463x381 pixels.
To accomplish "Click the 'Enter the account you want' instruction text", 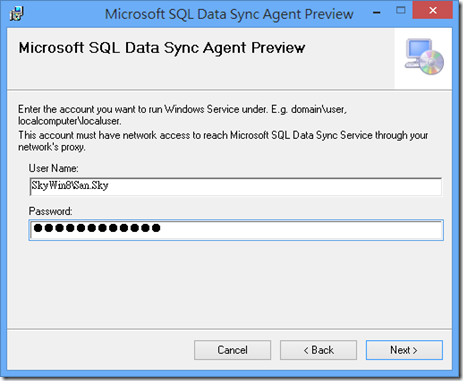I will click(182, 115).
